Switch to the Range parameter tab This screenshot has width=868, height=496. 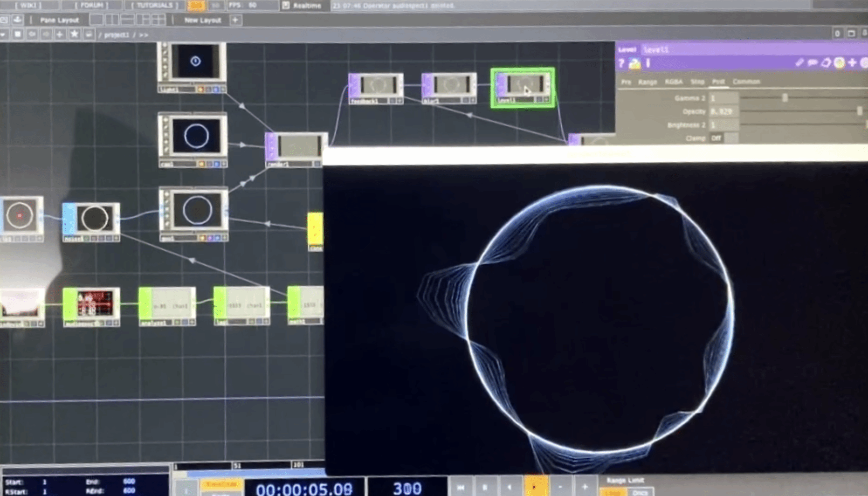coord(647,82)
